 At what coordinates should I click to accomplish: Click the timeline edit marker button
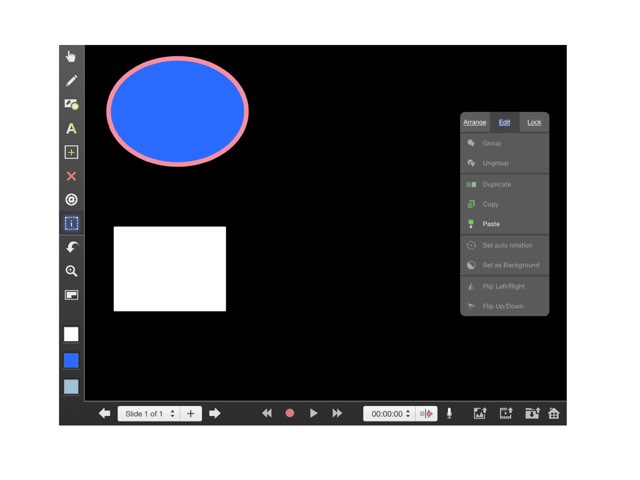426,413
